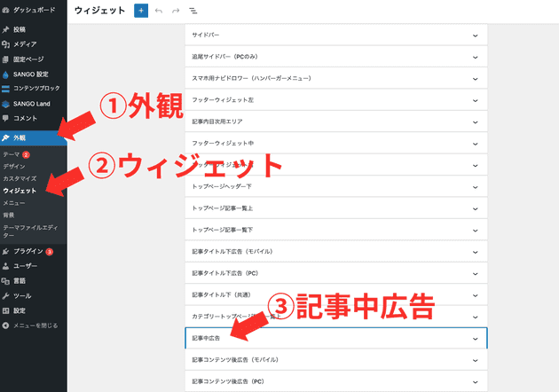This screenshot has height=392, width=559.
Task: Expand 記事タイトル下（共通） chevron
Action: pos(476,295)
